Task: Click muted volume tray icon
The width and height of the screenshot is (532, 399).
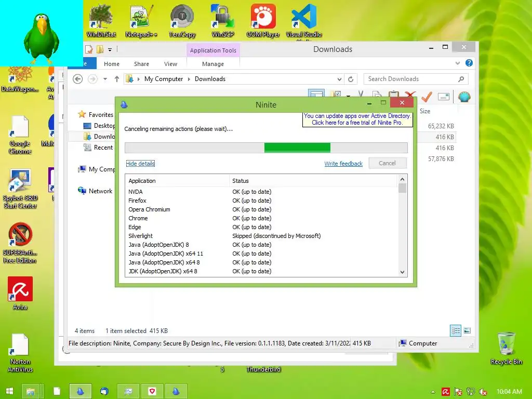Action: 483,392
